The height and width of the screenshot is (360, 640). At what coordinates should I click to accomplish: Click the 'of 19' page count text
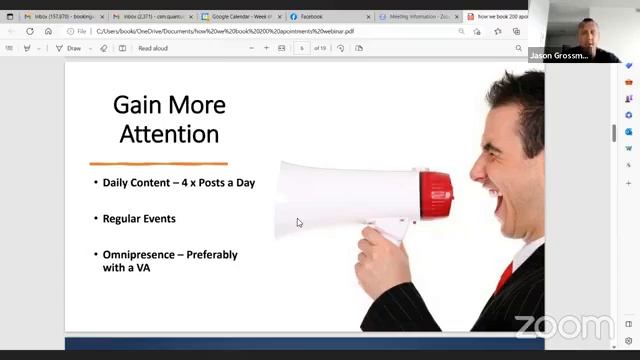pyautogui.click(x=320, y=48)
